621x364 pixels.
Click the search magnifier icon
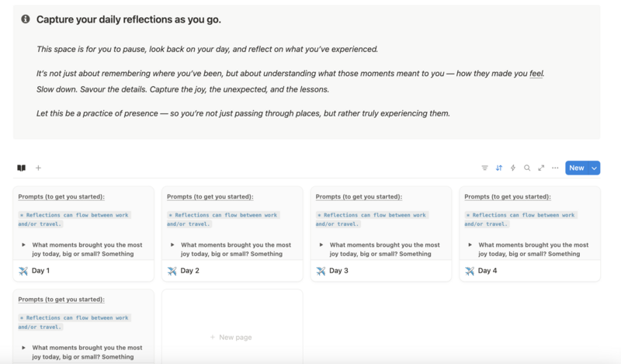pyautogui.click(x=527, y=168)
